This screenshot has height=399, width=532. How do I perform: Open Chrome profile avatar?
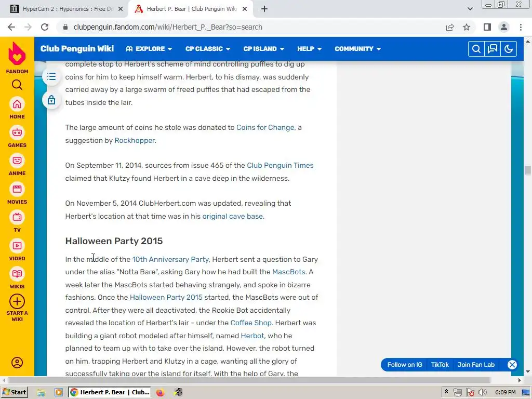[x=504, y=27]
